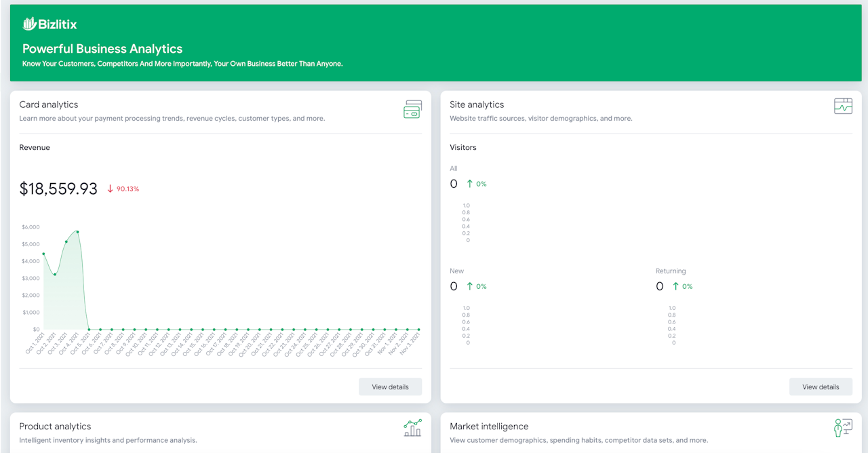Open View details for Card analytics
Image resolution: width=868 pixels, height=453 pixels.
point(390,387)
